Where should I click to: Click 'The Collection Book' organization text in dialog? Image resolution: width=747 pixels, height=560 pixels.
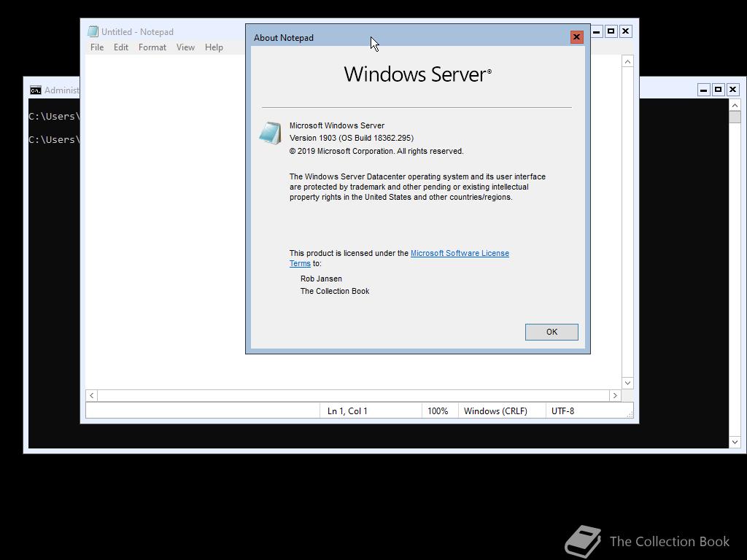[335, 291]
